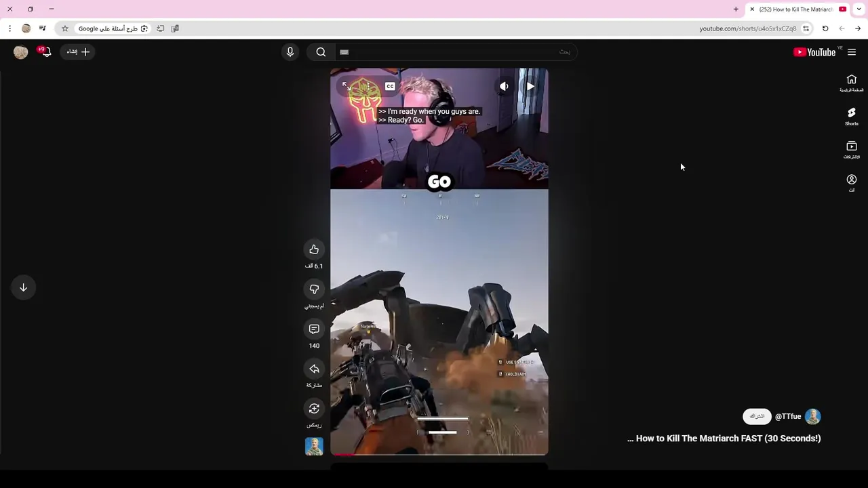
Task: Close the How to Kill The Matriarch tab
Action: click(752, 9)
